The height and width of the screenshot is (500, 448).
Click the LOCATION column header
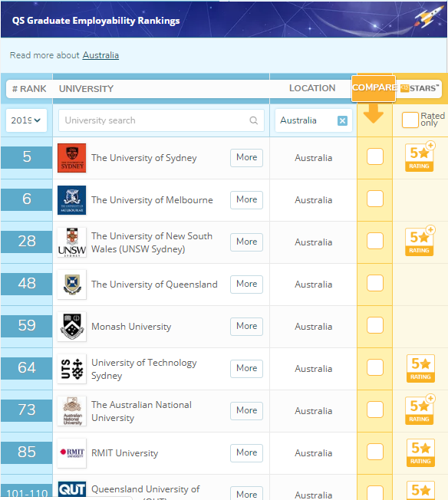tap(312, 88)
